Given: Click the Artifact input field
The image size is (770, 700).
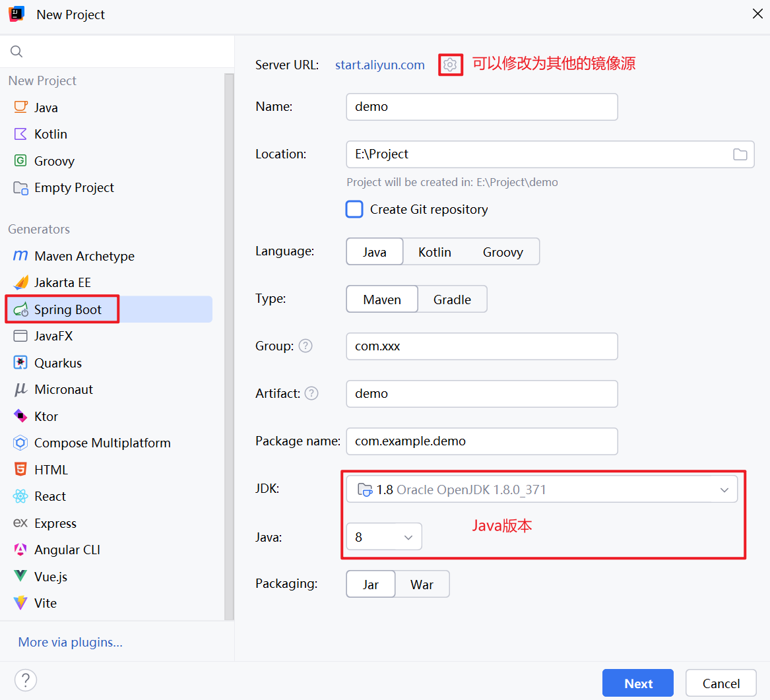Looking at the screenshot, I should (x=482, y=394).
